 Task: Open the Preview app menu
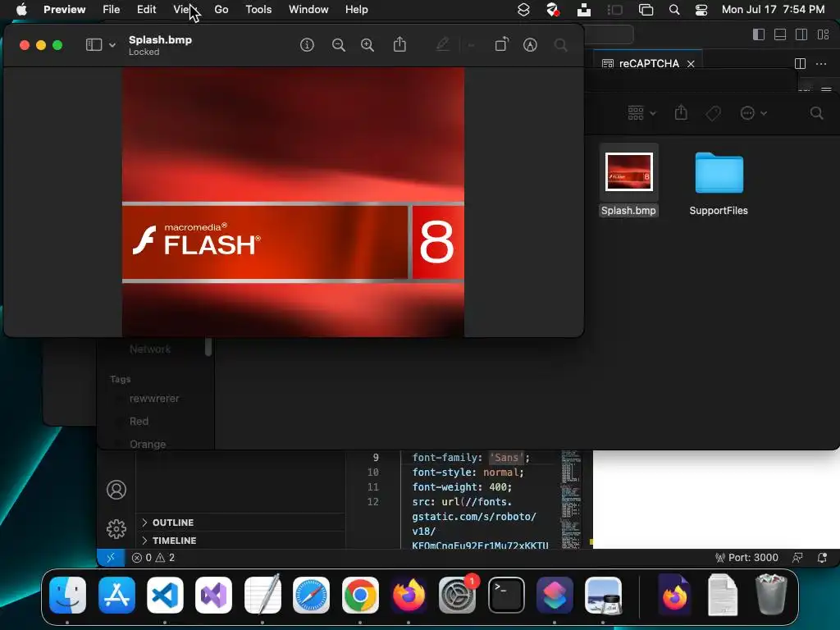pyautogui.click(x=64, y=10)
